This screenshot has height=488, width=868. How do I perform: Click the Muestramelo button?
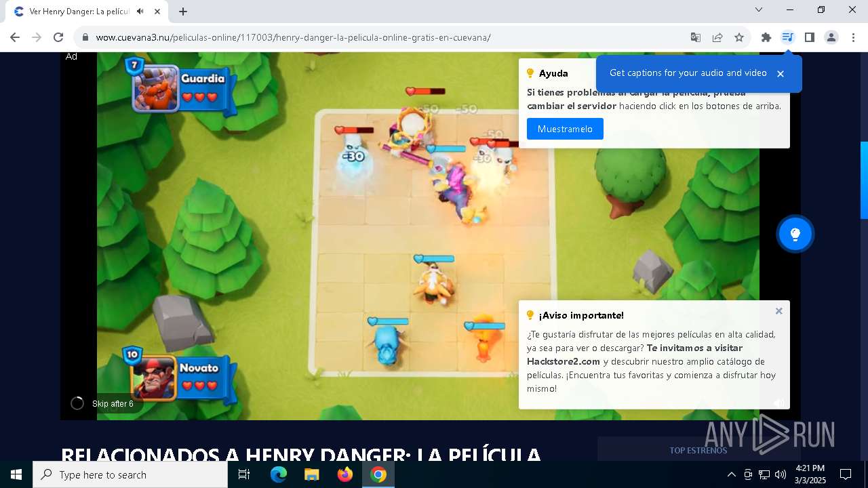click(x=565, y=129)
